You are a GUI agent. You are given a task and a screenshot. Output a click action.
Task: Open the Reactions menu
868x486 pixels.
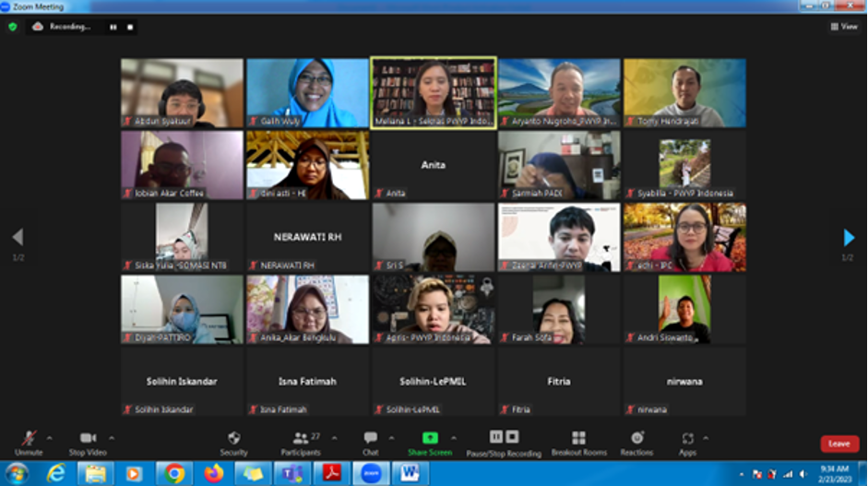[636, 439]
